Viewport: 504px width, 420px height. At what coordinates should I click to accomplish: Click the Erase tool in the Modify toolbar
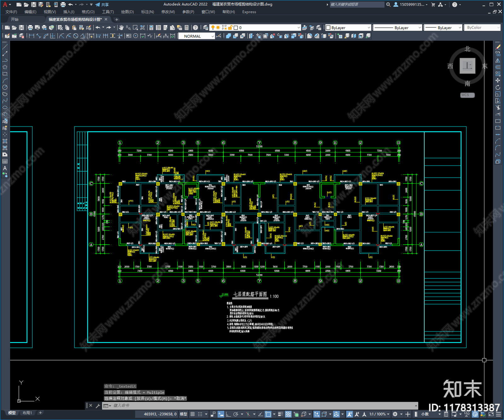[498, 47]
